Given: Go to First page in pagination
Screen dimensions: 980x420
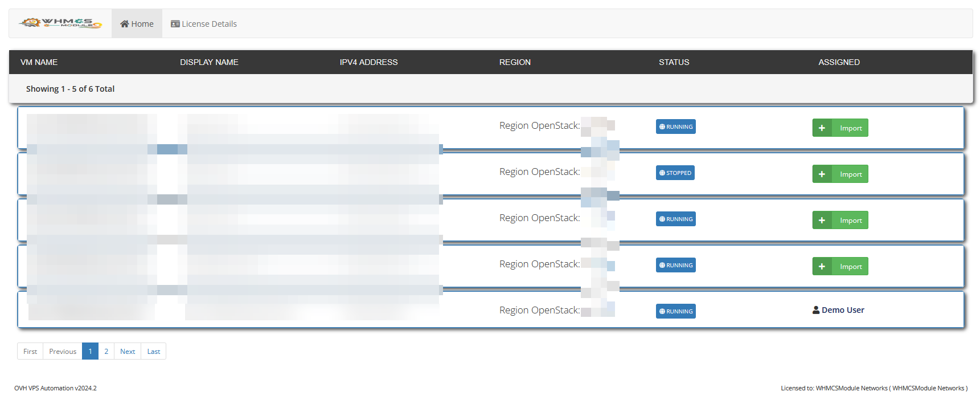Looking at the screenshot, I should (x=30, y=351).
